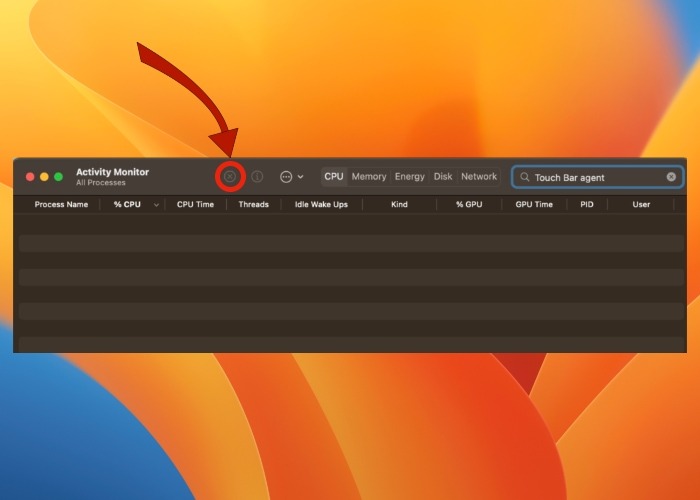Sort by the Idle Wake Ups column
700x500 pixels.
pos(321,204)
